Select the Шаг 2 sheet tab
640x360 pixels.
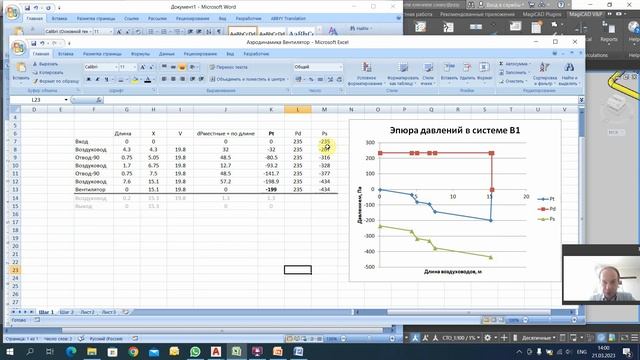(x=67, y=312)
